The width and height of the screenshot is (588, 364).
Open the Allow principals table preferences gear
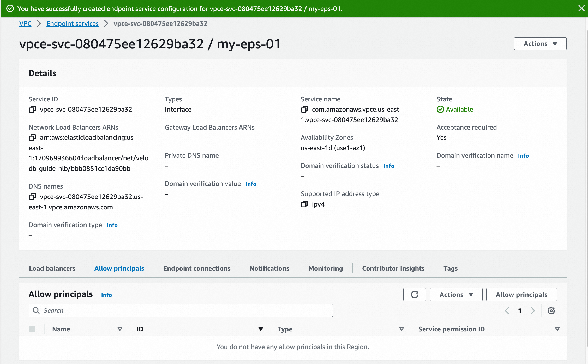[x=551, y=310]
